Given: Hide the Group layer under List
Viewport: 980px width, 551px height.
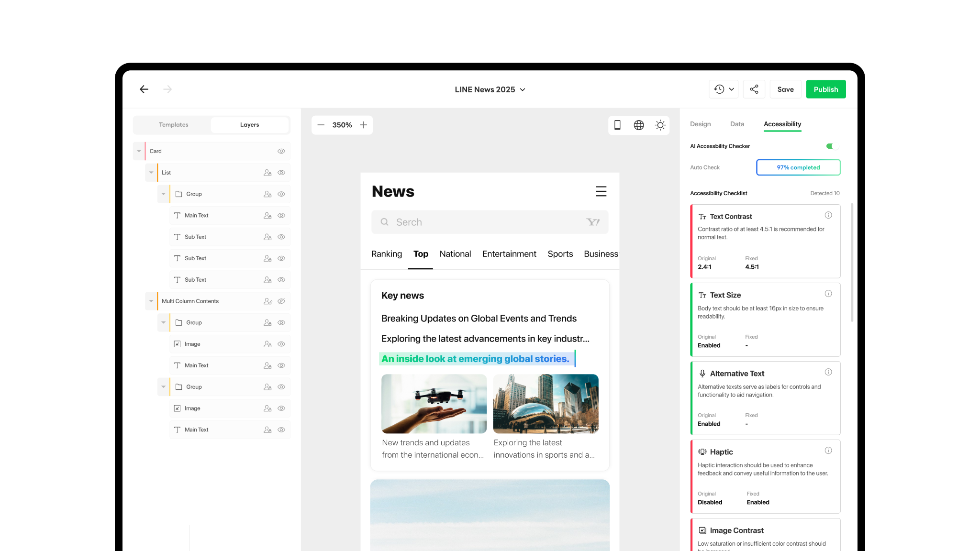Looking at the screenshot, I should tap(281, 194).
